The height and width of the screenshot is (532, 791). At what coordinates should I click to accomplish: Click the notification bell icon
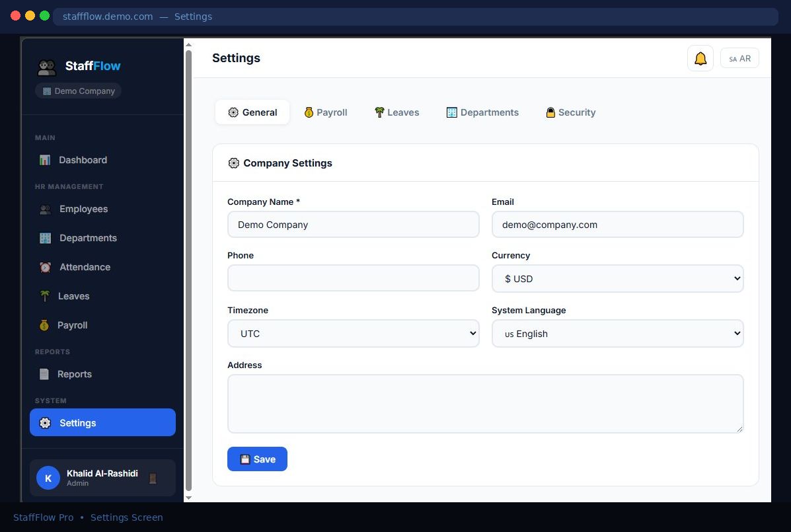coord(700,59)
